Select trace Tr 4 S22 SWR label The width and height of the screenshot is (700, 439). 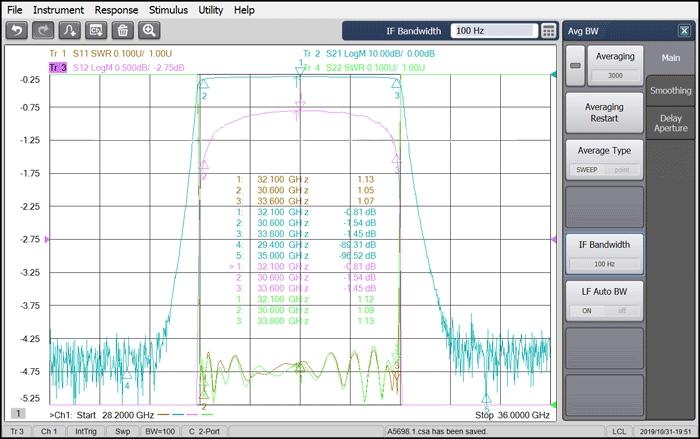pos(364,68)
